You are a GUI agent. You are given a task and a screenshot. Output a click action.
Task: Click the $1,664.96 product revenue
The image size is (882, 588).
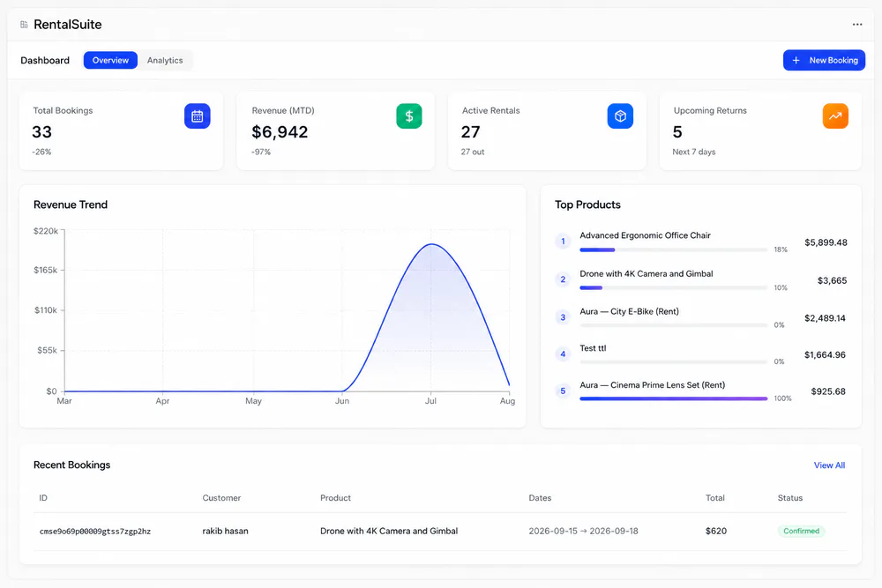pos(825,354)
